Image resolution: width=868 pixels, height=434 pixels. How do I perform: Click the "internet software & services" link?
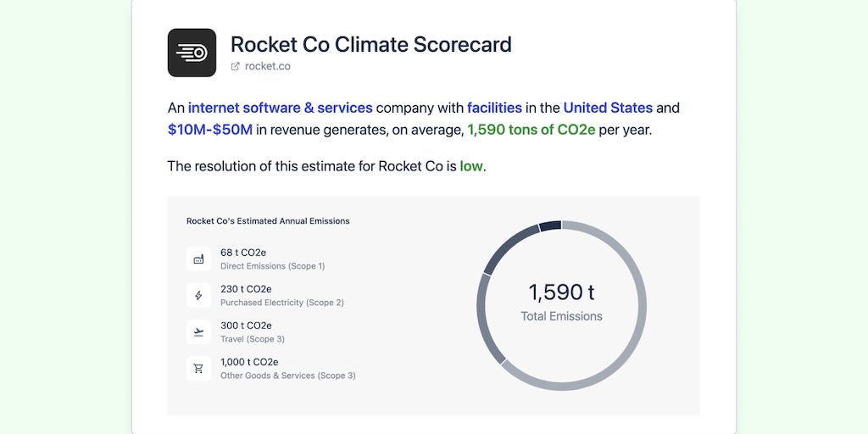pyautogui.click(x=281, y=108)
